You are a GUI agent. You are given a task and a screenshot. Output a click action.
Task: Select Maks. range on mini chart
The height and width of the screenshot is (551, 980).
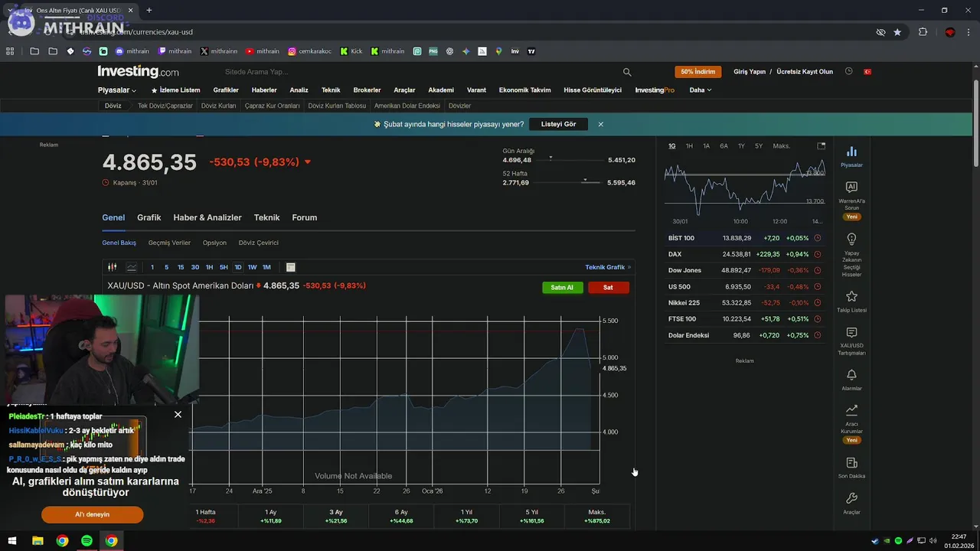coord(782,145)
